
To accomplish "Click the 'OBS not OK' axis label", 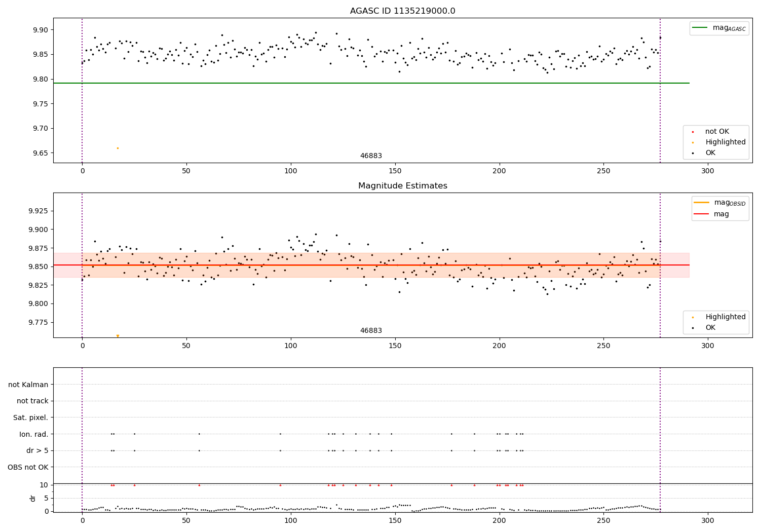I will pyautogui.click(x=28, y=467).
